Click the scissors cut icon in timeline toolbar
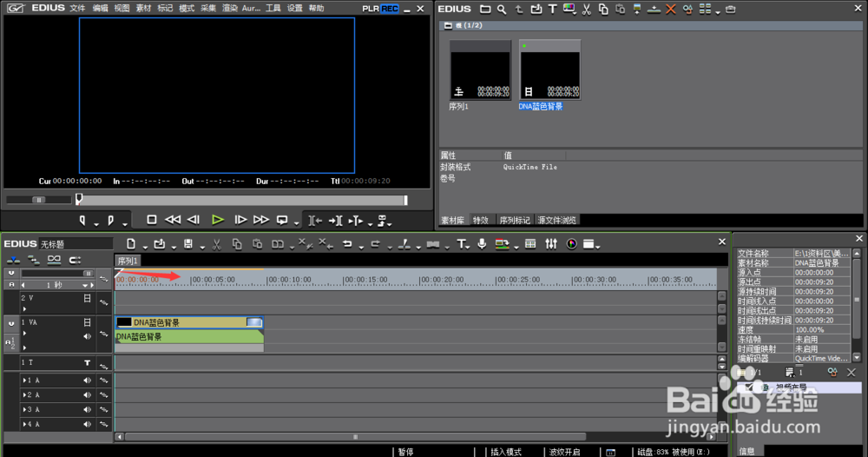 (x=216, y=244)
